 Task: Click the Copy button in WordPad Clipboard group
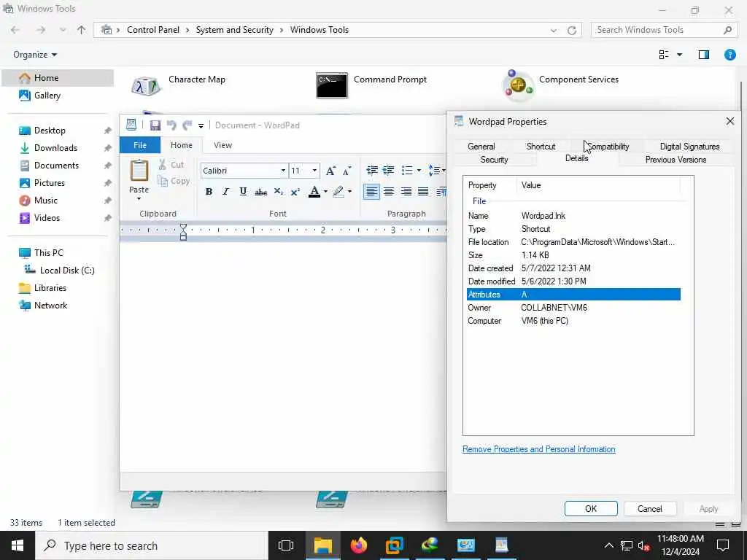174,181
